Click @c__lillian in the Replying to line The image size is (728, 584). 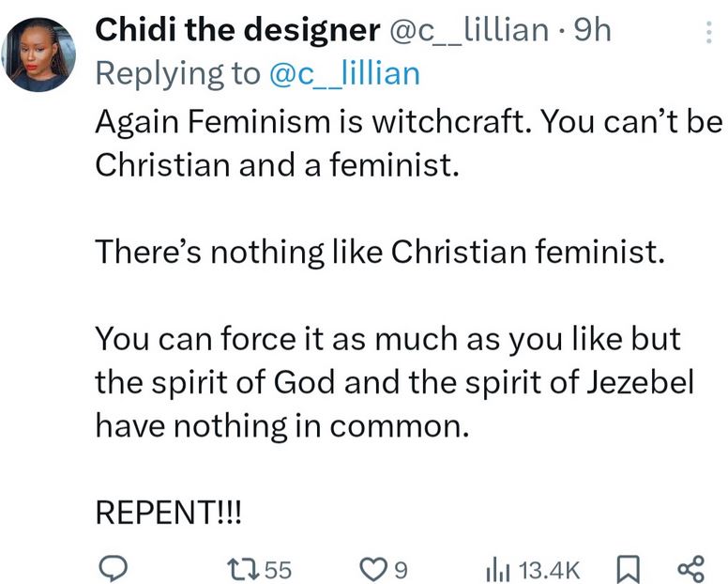click(x=345, y=73)
